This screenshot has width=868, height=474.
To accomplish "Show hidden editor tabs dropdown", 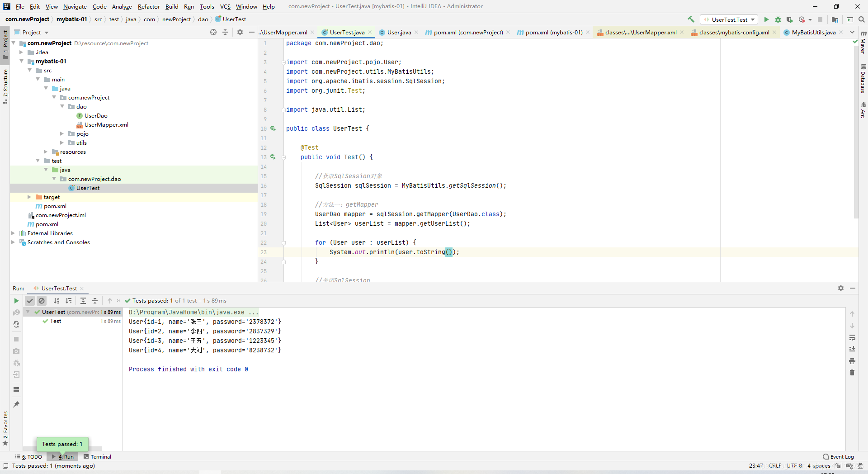I will point(852,32).
